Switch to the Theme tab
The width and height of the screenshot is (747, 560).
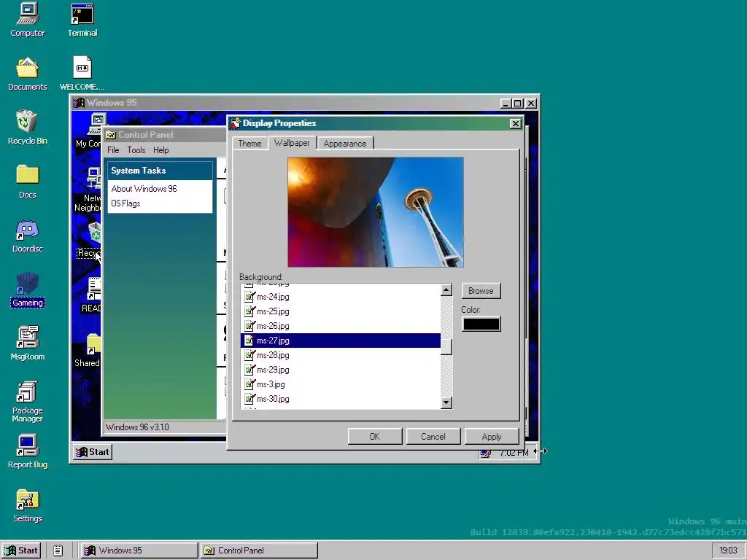coord(249,144)
